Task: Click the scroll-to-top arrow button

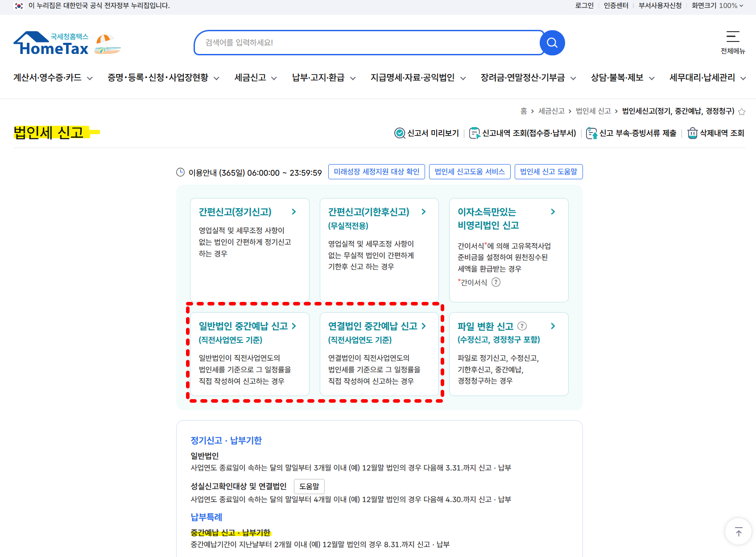Action: coord(739,532)
